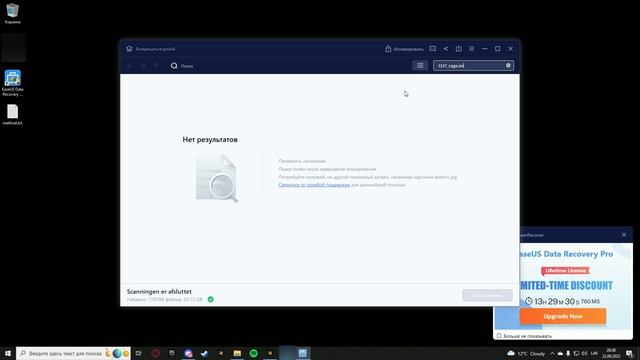Image resolution: width=640 pixels, height=360 pixels.
Task: Go up one folder level
Action: tap(156, 66)
